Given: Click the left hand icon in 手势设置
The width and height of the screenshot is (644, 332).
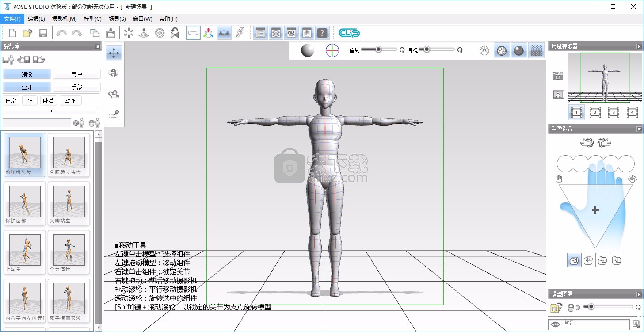Looking at the screenshot, I should click(x=587, y=143).
